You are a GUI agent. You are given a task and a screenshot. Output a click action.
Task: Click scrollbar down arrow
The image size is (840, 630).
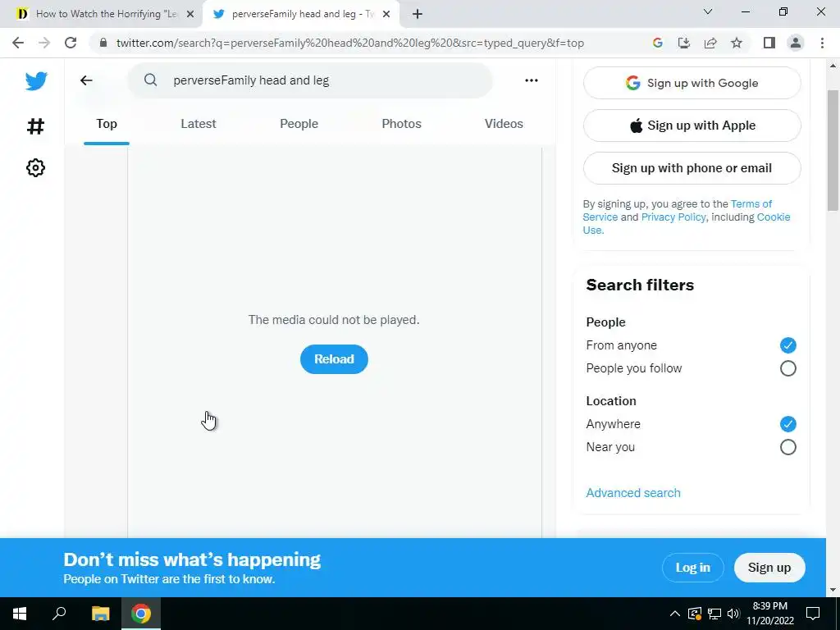coord(833,591)
